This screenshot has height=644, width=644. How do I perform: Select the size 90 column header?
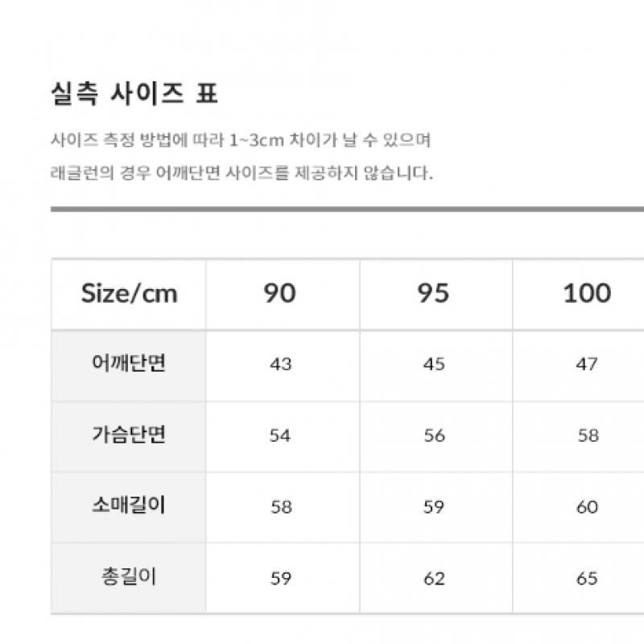[280, 293]
